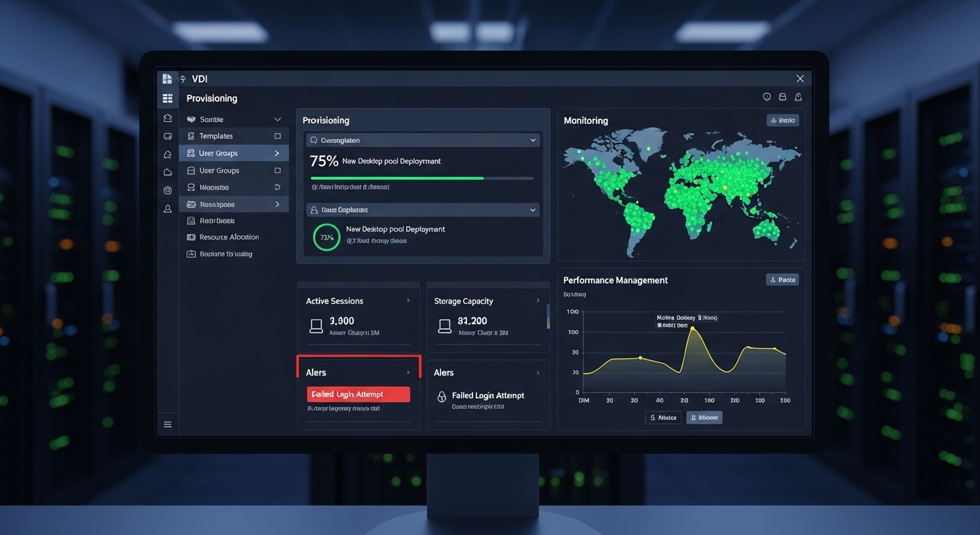Open the notification bell icon in the top-right header
980x535 pixels.
tap(798, 98)
